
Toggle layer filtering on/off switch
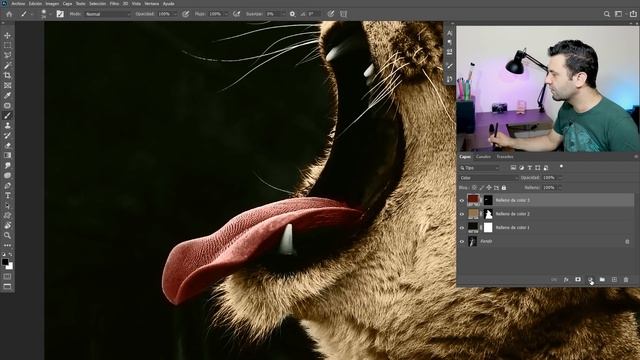[x=562, y=167]
